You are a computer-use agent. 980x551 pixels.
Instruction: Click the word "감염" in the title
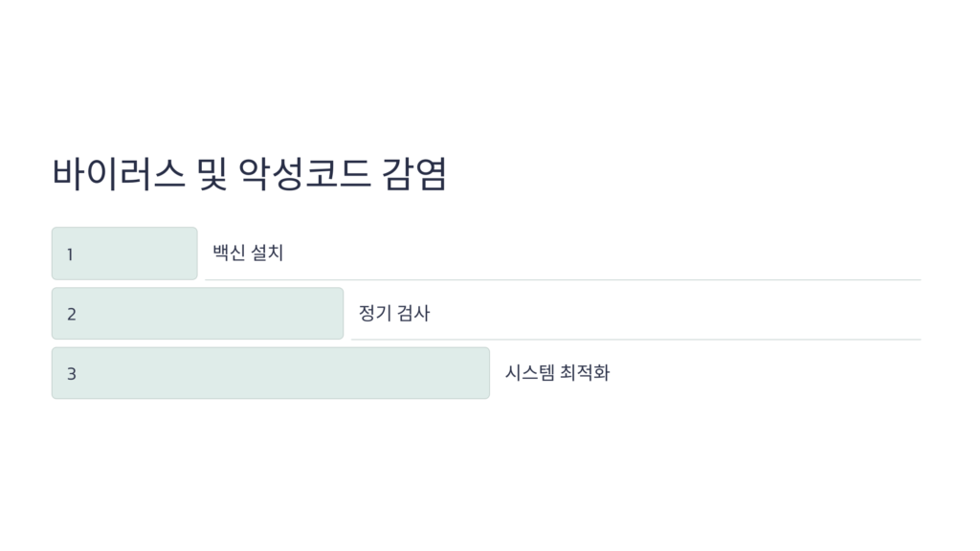click(x=413, y=174)
